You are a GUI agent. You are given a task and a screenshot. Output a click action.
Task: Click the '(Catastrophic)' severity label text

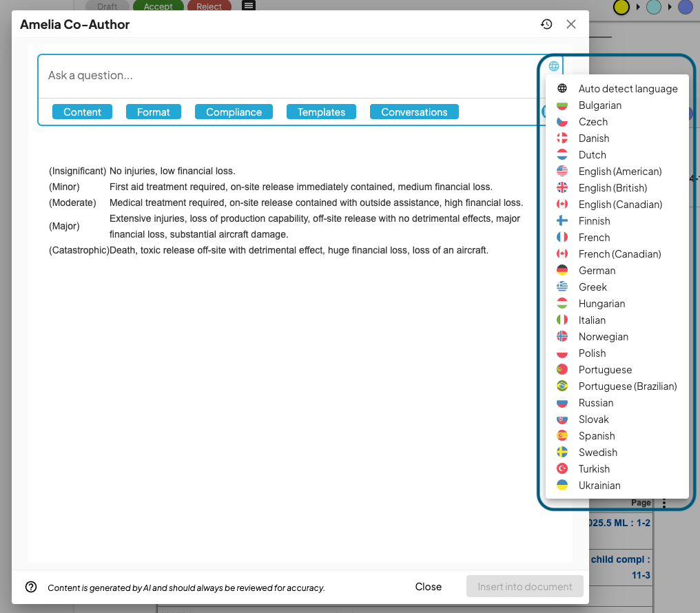tap(79, 250)
